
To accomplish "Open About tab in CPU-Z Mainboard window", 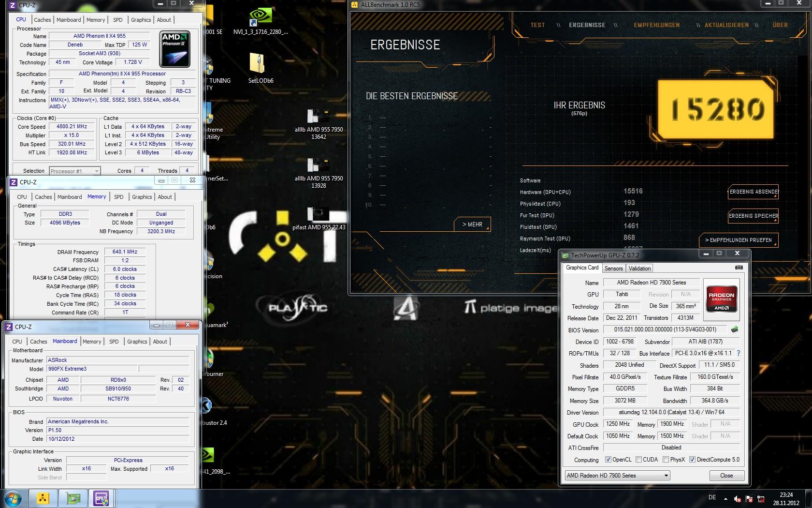I will (x=160, y=342).
